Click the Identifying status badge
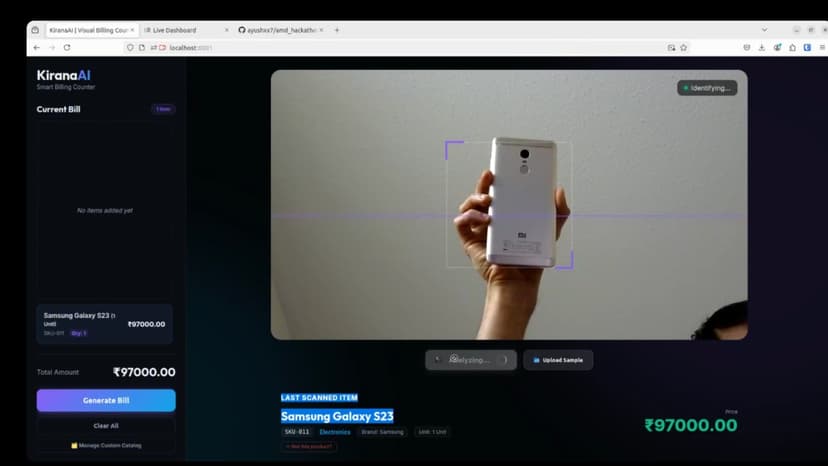The width and height of the screenshot is (828, 466). point(707,88)
